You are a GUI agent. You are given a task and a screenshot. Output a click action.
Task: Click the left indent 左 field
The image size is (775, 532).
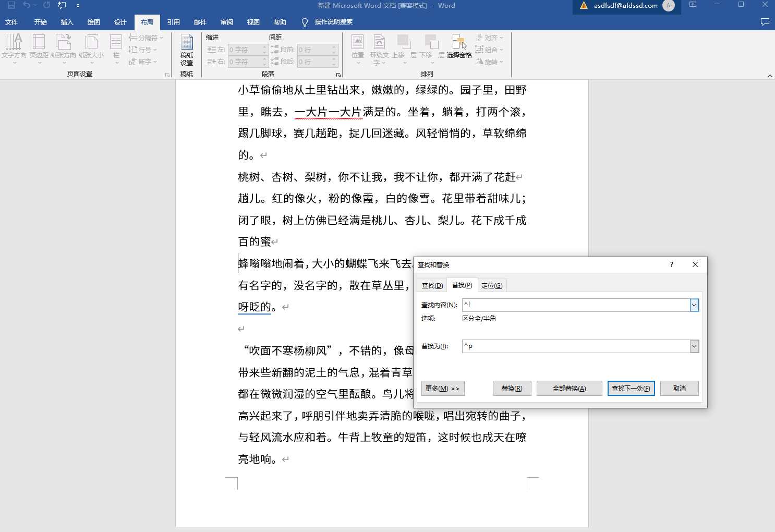248,50
